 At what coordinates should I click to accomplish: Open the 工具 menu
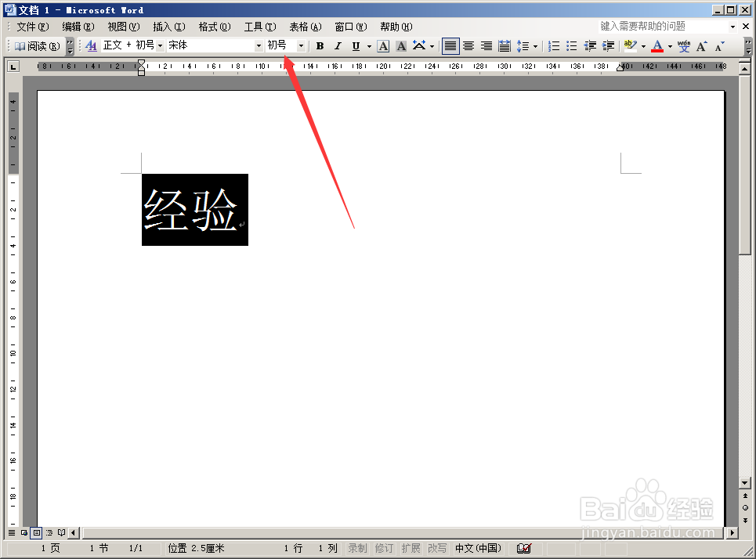260,27
